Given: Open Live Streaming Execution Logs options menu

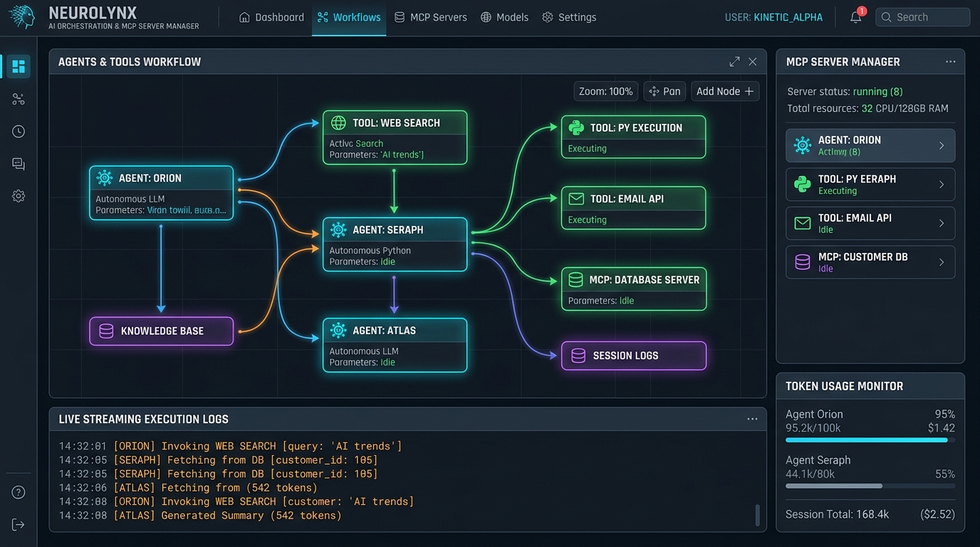Looking at the screenshot, I should tap(752, 419).
